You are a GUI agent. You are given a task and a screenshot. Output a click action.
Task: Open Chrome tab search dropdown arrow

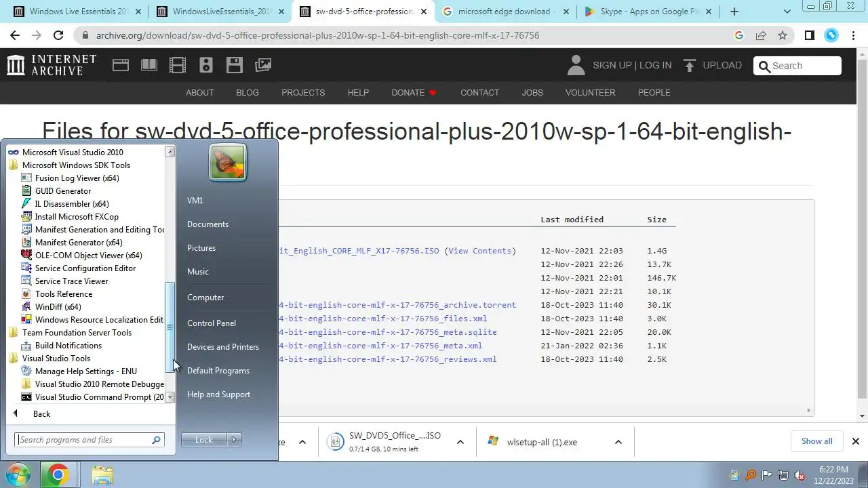coord(787,12)
